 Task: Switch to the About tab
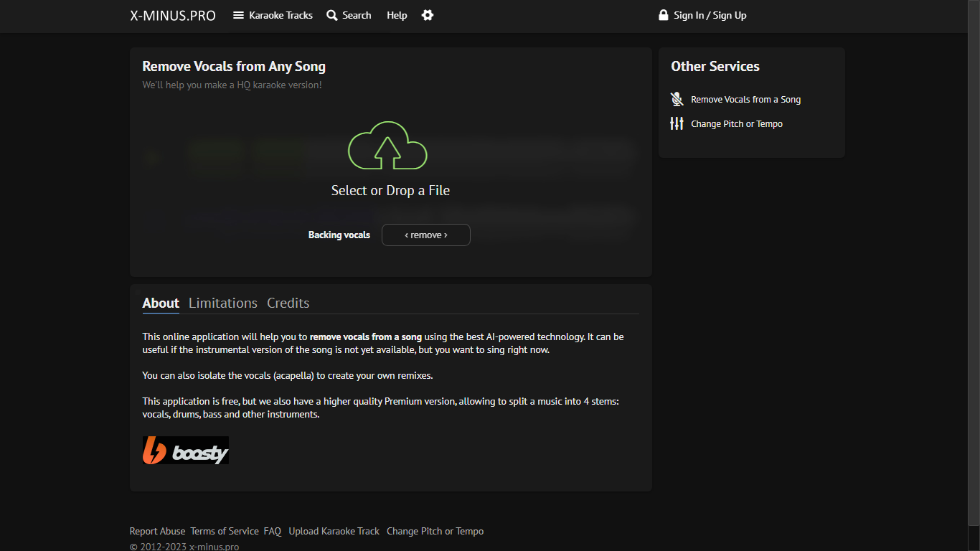point(161,303)
